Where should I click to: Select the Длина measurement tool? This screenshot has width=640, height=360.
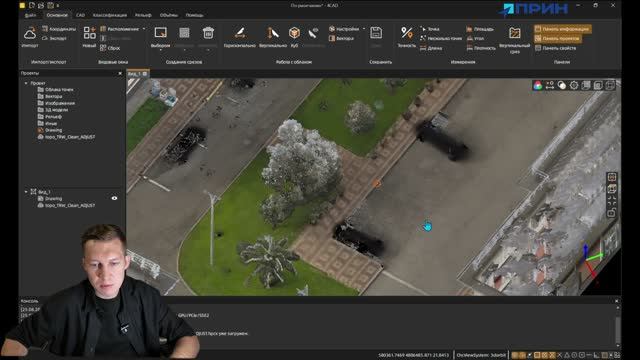(431, 48)
